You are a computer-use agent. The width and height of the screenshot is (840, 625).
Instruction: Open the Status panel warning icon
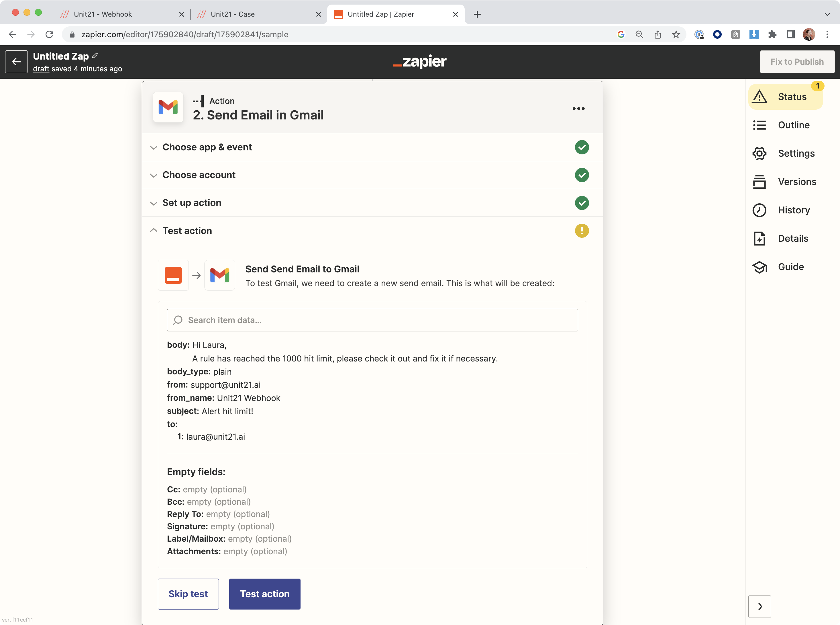click(x=759, y=97)
